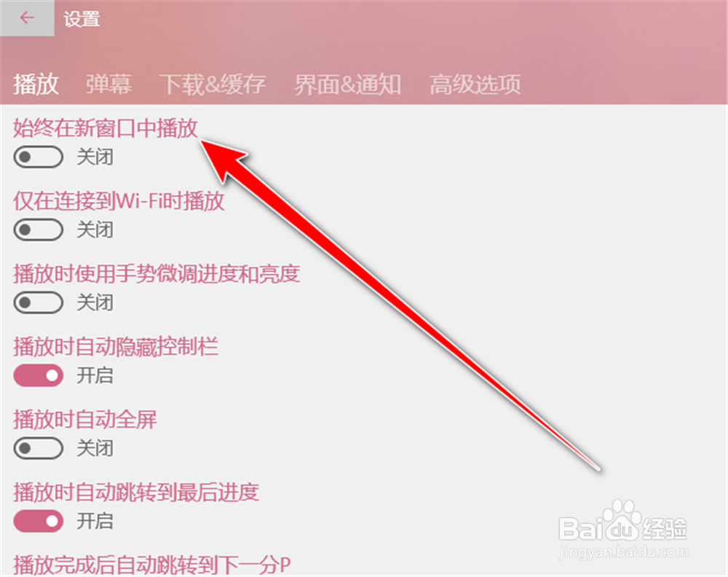Screen dimensions: 728x577
Task: Open the 下载&缓存 tab
Action: coord(213,84)
